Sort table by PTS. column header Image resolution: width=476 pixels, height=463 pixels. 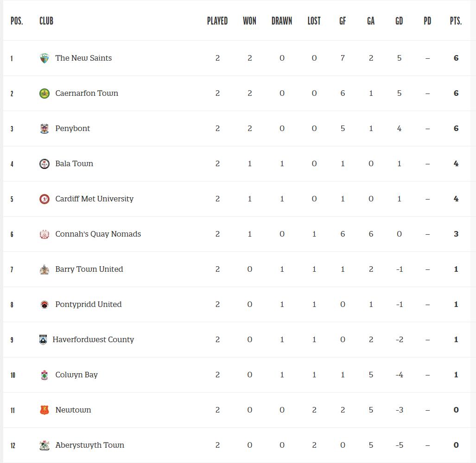tap(456, 21)
